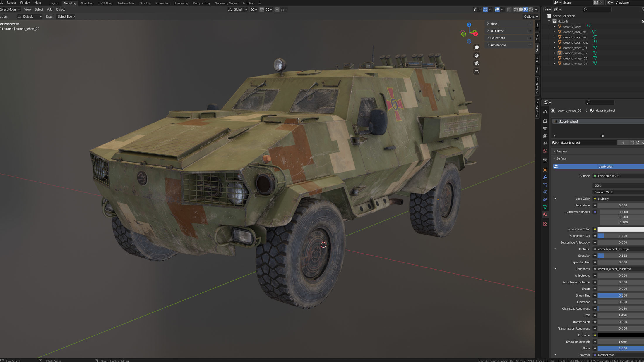This screenshot has width=644, height=362.
Task: Switch to the Sculpting workspace tab
Action: coord(87,3)
